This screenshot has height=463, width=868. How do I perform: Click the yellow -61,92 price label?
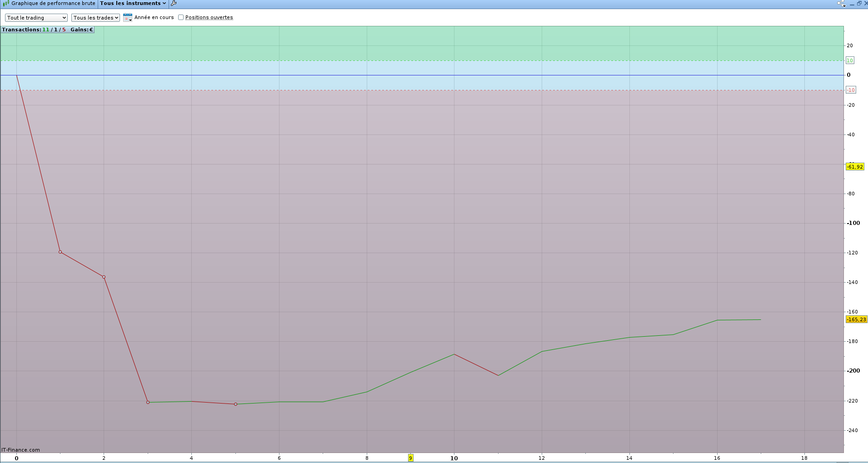click(855, 167)
